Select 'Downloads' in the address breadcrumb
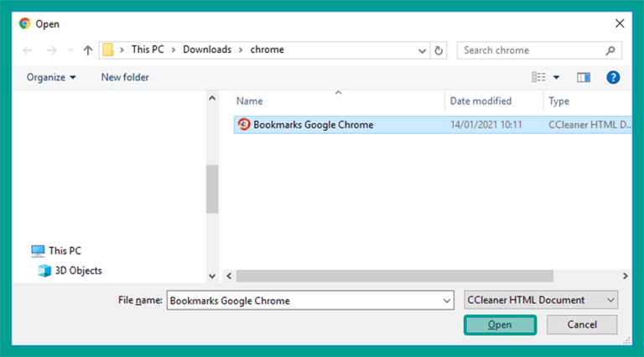 [207, 49]
